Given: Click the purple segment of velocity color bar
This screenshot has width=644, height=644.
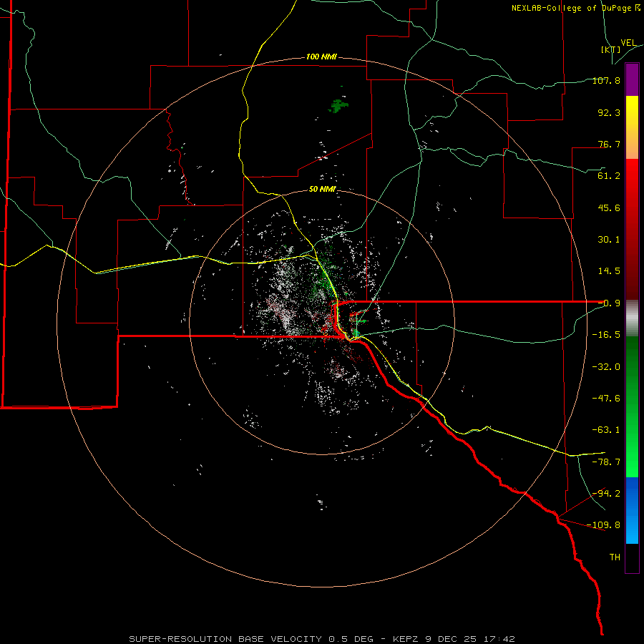Looking at the screenshot, I should point(632,80).
